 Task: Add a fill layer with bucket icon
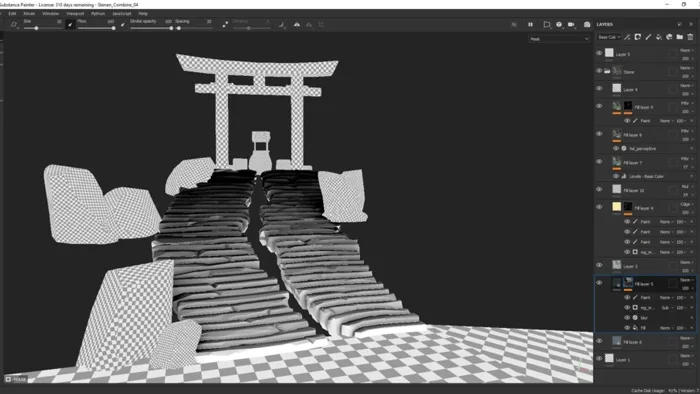(658, 37)
